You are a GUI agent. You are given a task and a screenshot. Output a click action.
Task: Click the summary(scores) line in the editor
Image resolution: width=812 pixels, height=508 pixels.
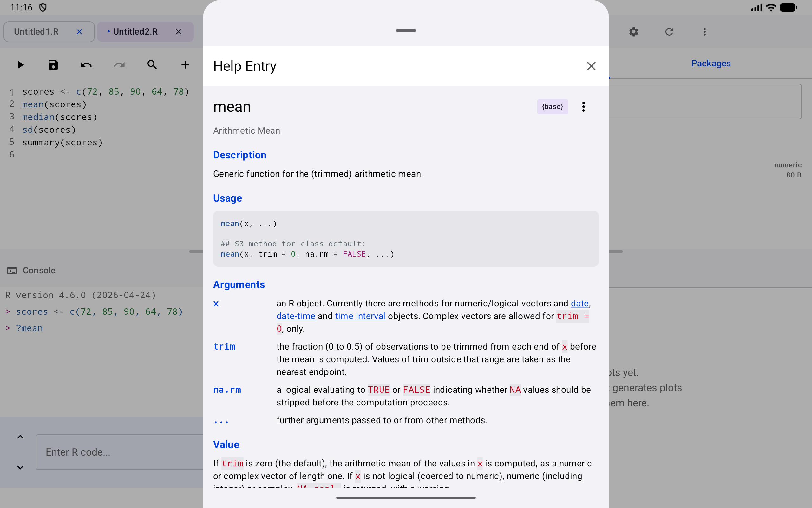62,143
